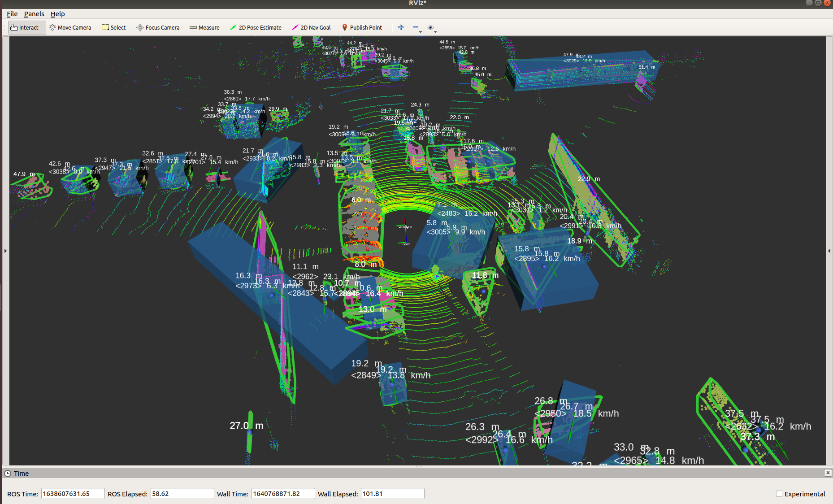The width and height of the screenshot is (833, 504).
Task: Click the Time panel clock icon
Action: click(x=8, y=473)
